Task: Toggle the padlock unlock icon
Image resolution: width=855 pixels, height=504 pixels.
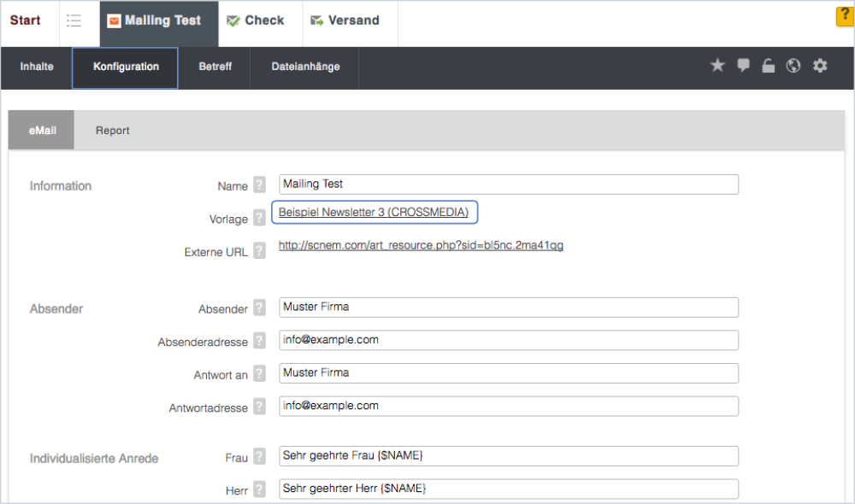Action: pyautogui.click(x=768, y=66)
